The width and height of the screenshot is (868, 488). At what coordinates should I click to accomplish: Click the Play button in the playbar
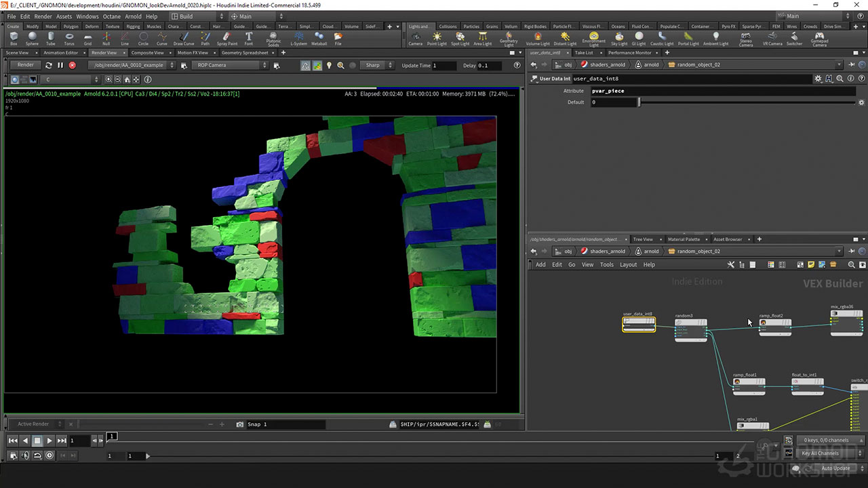tap(50, 441)
